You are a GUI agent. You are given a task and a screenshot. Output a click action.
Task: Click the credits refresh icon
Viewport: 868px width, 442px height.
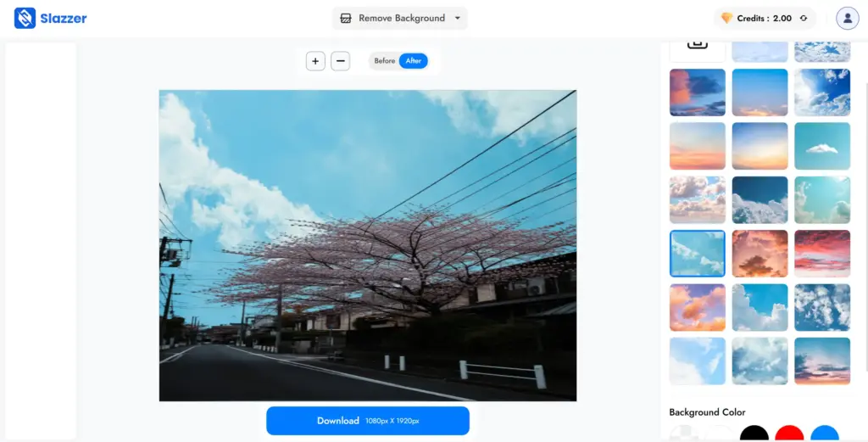[x=803, y=18]
